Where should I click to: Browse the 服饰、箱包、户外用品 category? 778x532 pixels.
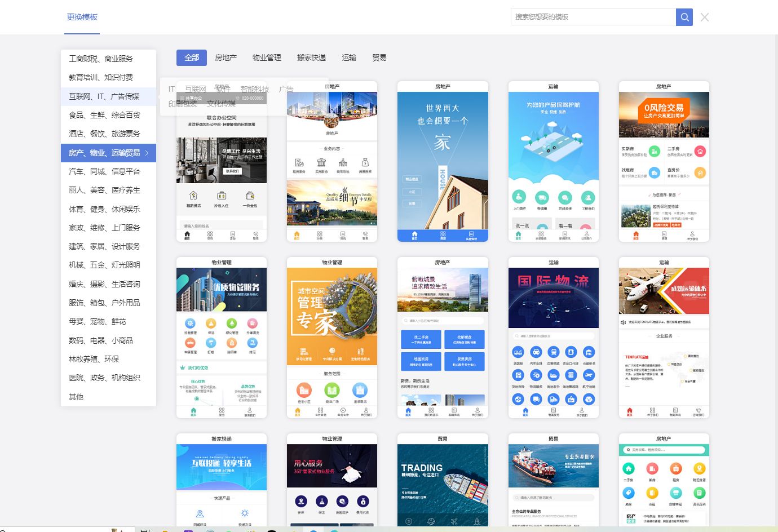click(108, 303)
